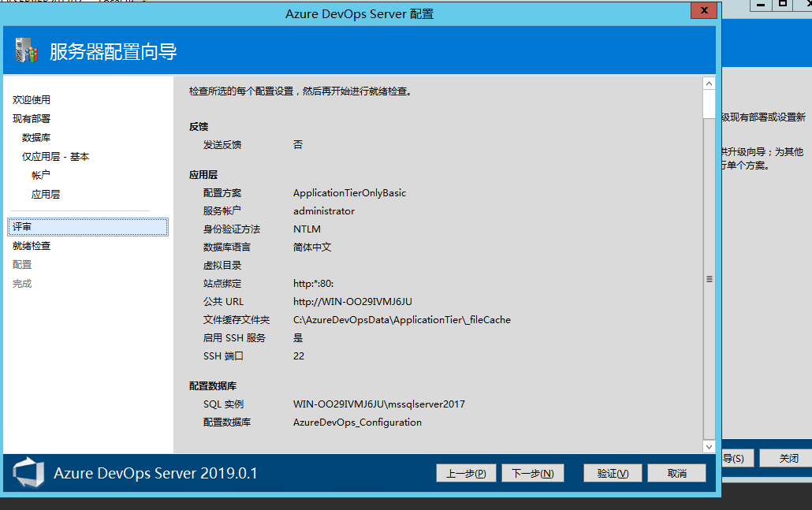
Task: Click the 关闭 button in background window
Action: [x=788, y=458]
